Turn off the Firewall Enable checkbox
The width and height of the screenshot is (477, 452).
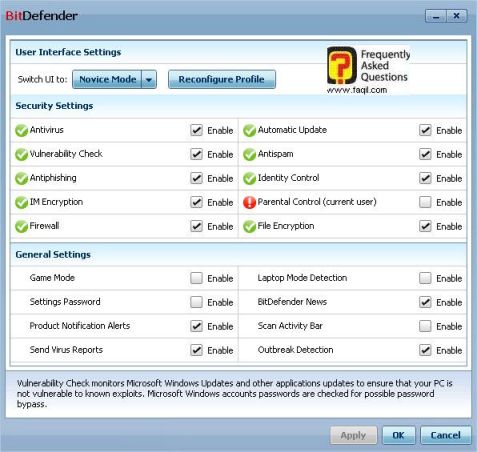(196, 226)
